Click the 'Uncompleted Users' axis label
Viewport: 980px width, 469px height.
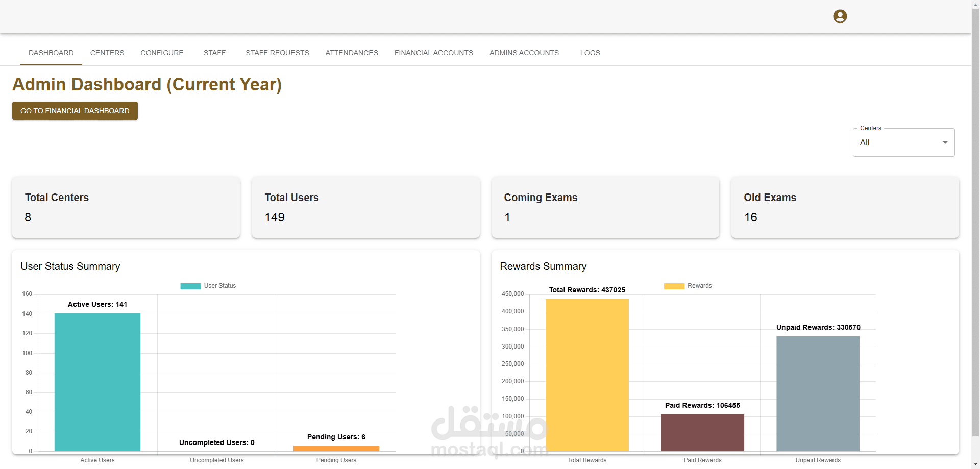217,460
